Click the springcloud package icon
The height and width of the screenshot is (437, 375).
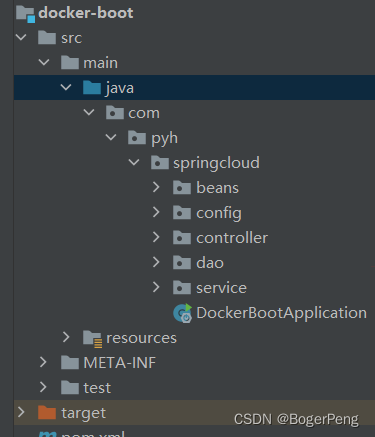pos(160,163)
